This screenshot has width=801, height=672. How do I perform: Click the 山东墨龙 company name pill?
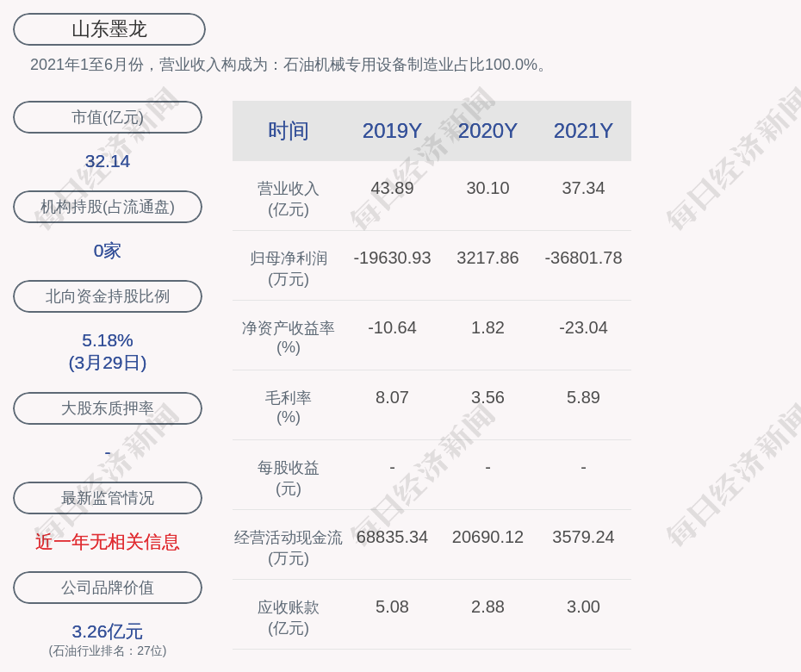click(109, 29)
